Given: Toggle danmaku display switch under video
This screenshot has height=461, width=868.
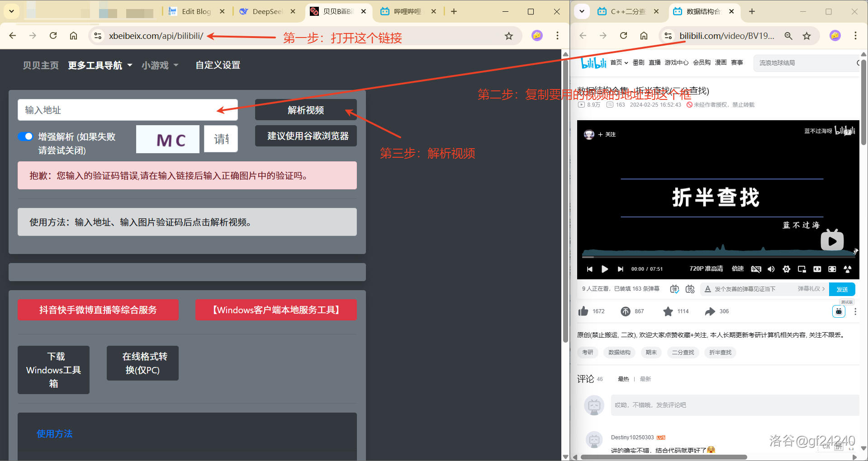Looking at the screenshot, I should click(674, 289).
